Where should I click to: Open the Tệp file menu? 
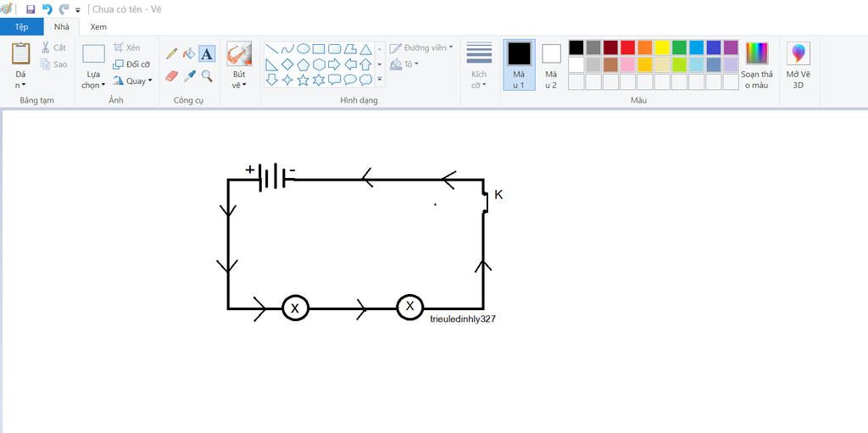[21, 26]
